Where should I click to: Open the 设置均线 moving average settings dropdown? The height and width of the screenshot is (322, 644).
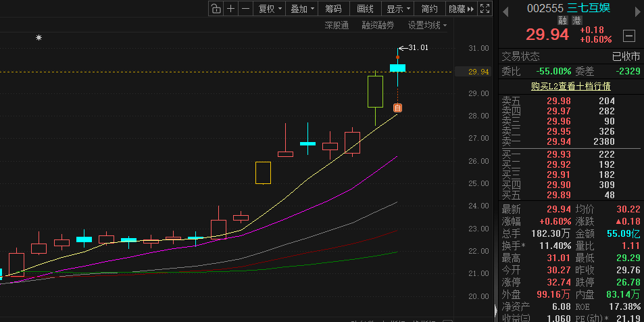(427, 25)
